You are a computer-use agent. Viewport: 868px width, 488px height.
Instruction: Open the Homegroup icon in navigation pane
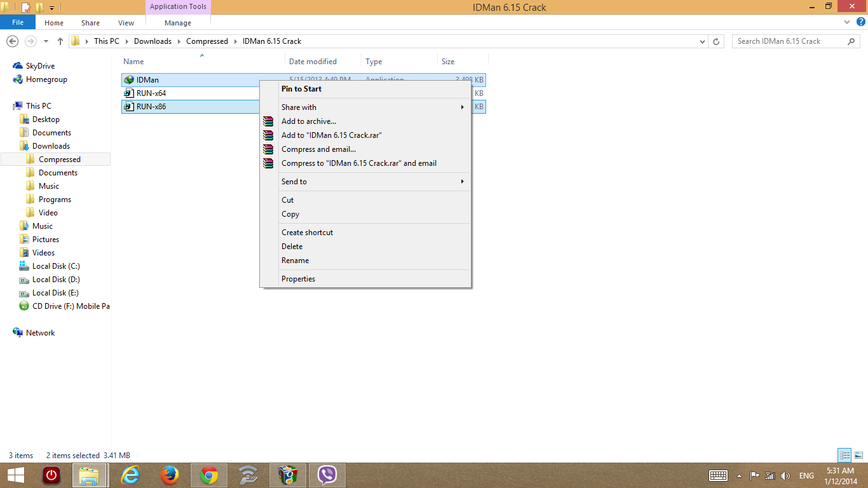click(18, 79)
